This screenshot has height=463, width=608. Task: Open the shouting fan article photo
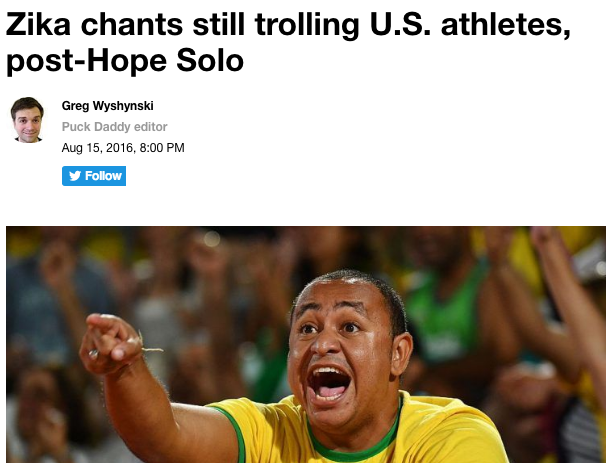306,344
